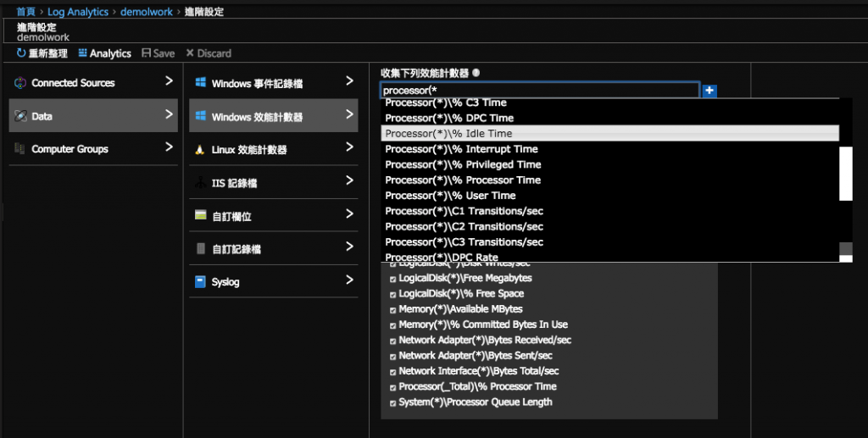Toggle Memory(*)\% Committed Bytes In Use checkbox
This screenshot has height=438, width=868.
pos(392,325)
